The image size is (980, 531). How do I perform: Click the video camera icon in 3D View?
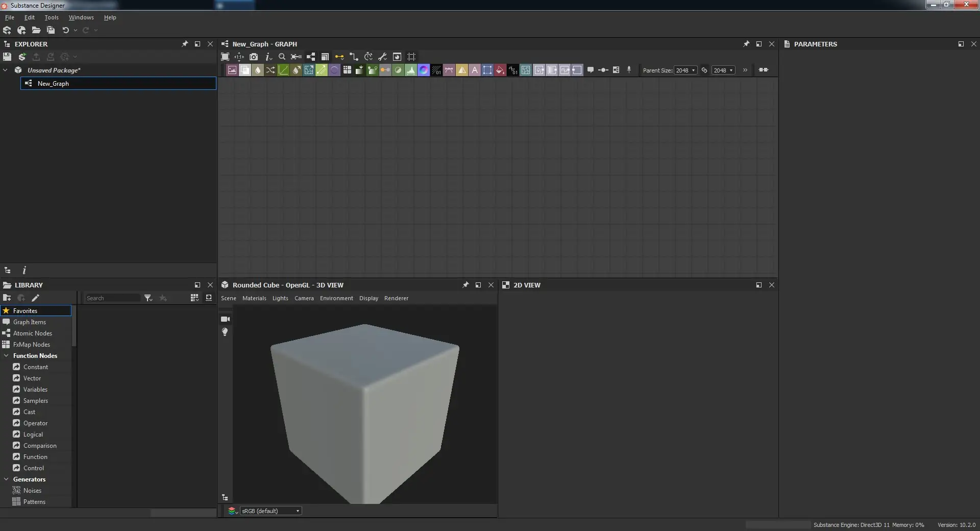click(225, 319)
